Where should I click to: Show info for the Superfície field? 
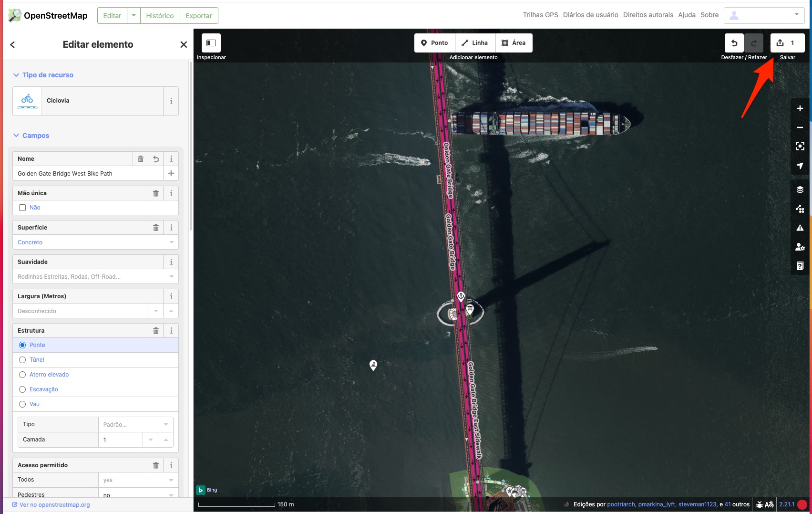(x=171, y=228)
